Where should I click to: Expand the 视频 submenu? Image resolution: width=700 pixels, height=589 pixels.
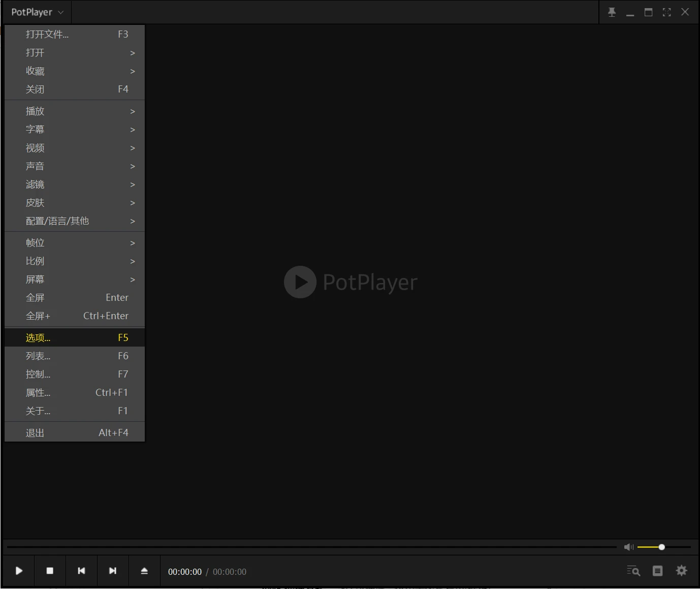(x=75, y=147)
